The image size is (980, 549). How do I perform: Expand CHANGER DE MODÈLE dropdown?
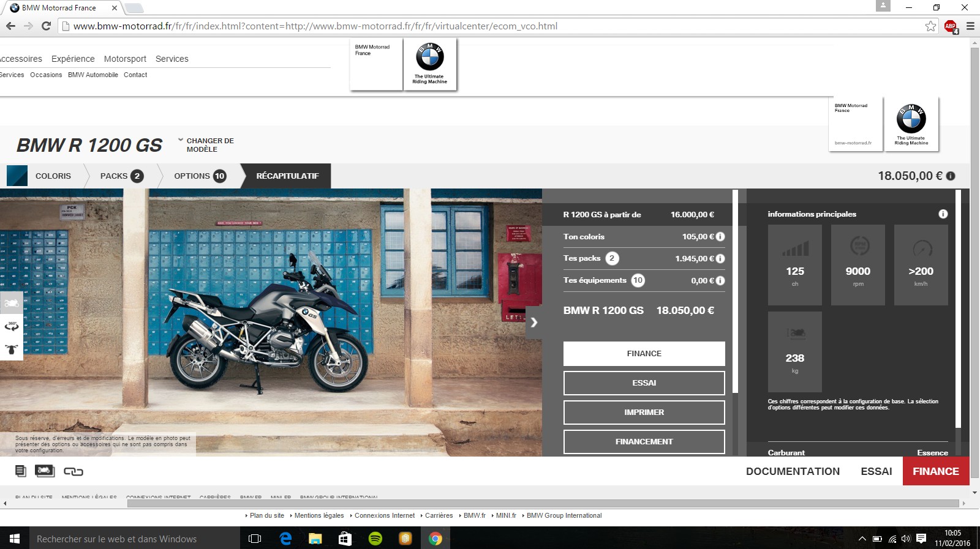coord(206,145)
